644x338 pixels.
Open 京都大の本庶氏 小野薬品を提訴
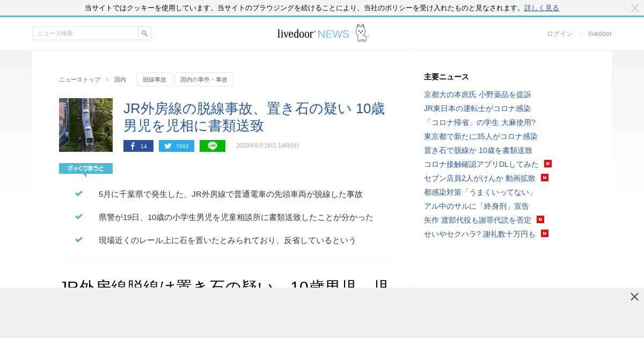coord(478,94)
